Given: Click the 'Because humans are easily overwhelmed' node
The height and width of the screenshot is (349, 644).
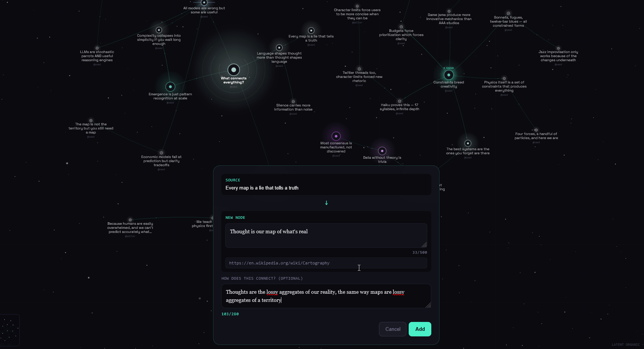Looking at the screenshot, I should [x=130, y=220].
